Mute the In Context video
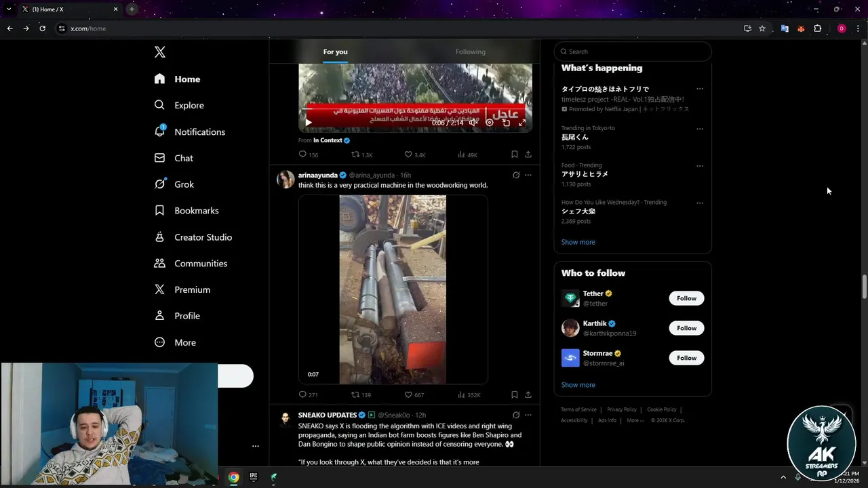Image resolution: width=868 pixels, height=488 pixels. pos(473,123)
